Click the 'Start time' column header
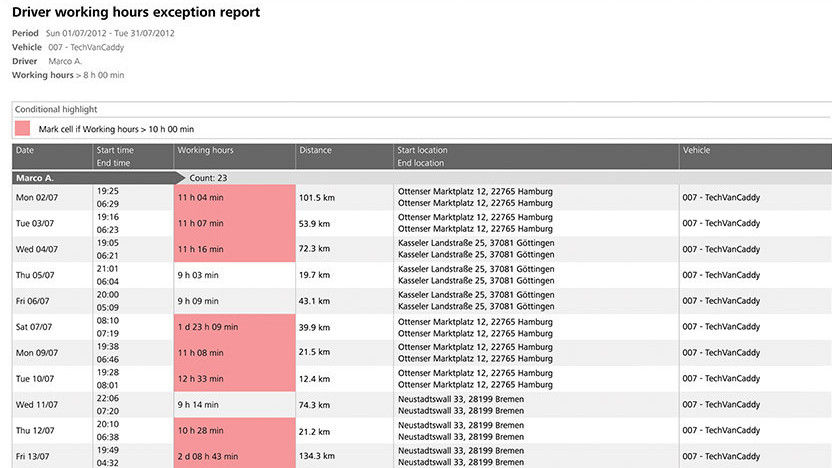 point(115,150)
